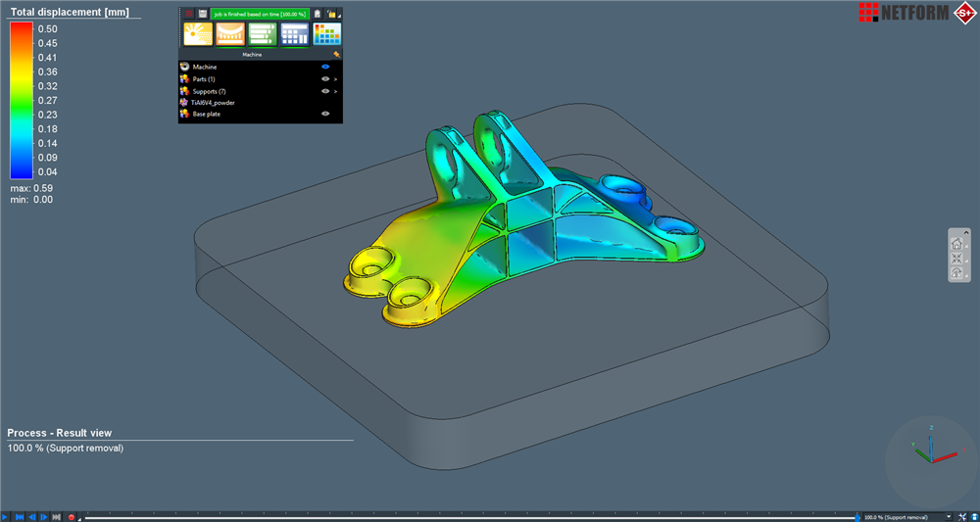Viewport: 980px width, 522px height.
Task: Select the yellow sun workspace icon
Action: (x=198, y=34)
